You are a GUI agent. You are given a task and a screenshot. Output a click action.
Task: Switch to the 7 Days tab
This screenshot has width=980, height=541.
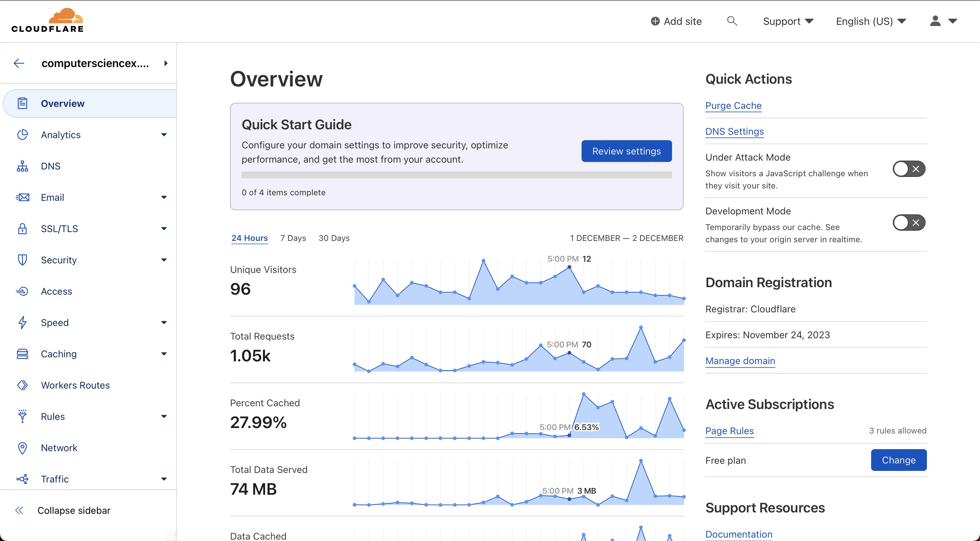tap(293, 238)
